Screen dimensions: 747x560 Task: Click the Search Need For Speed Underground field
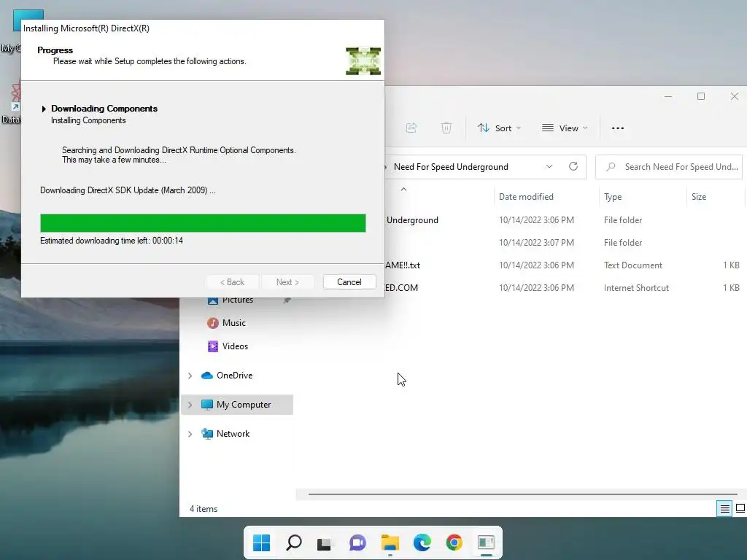point(669,167)
